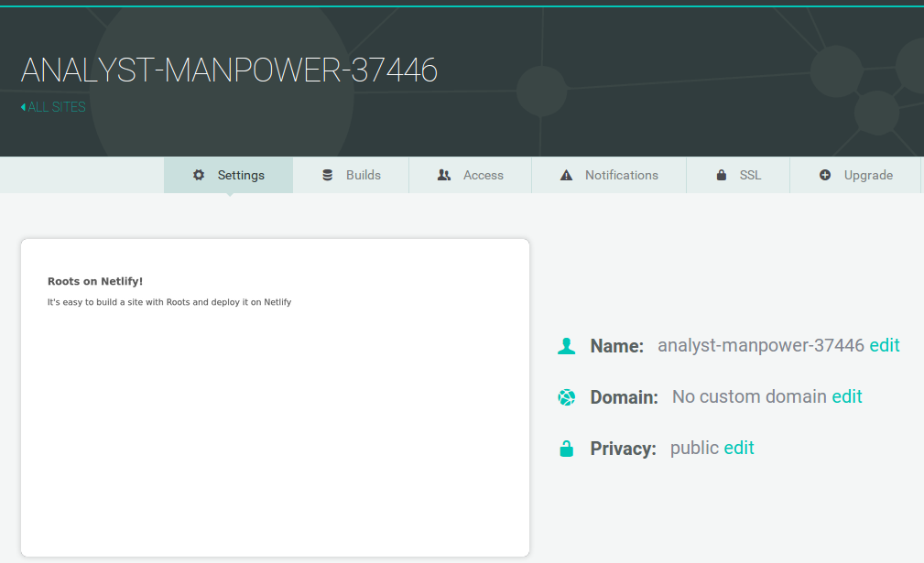
Task: Edit the site name analyst-manpower-37446
Action: [x=885, y=345]
